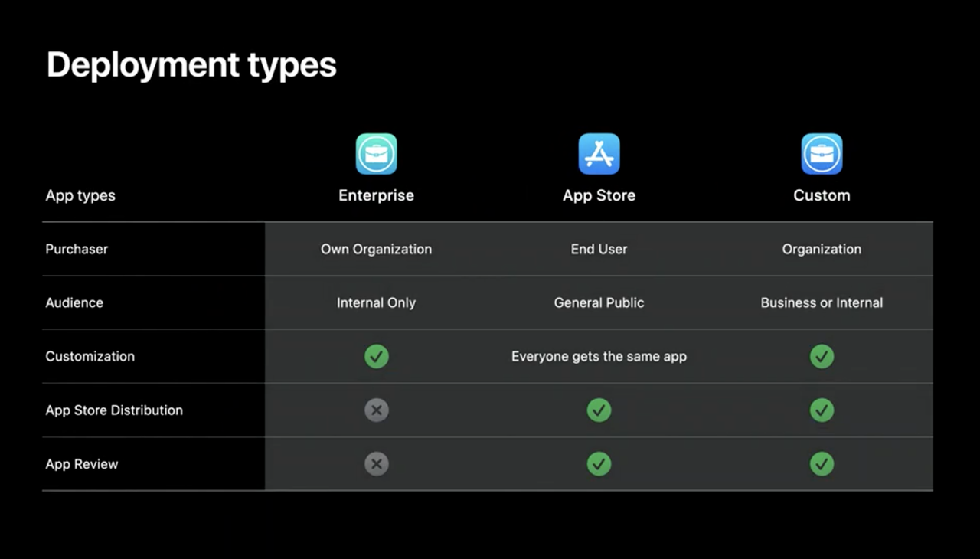Viewport: 980px width, 559px height.
Task: Click "Business or Internal" audience cell
Action: [x=822, y=302]
